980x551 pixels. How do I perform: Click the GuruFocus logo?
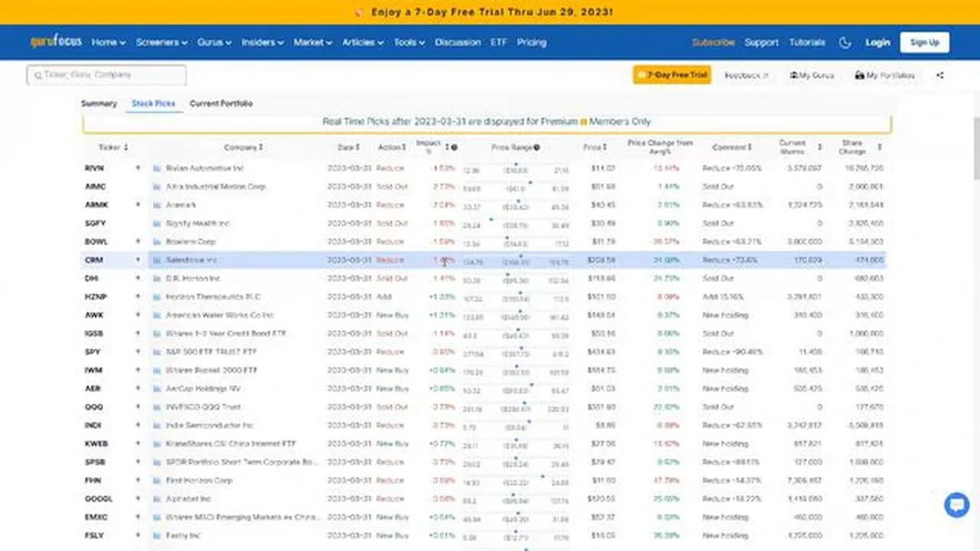click(x=56, y=42)
